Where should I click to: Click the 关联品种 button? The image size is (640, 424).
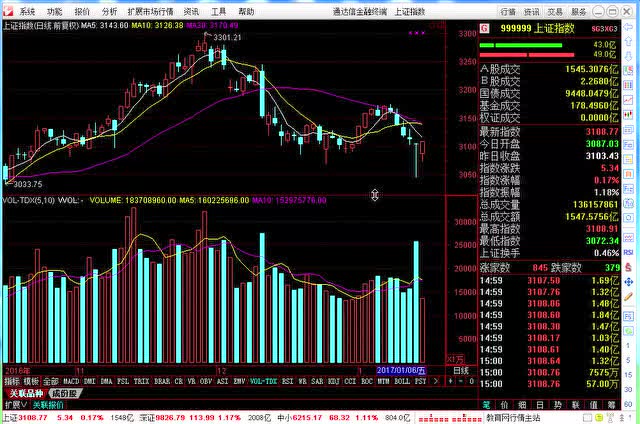click(24, 393)
